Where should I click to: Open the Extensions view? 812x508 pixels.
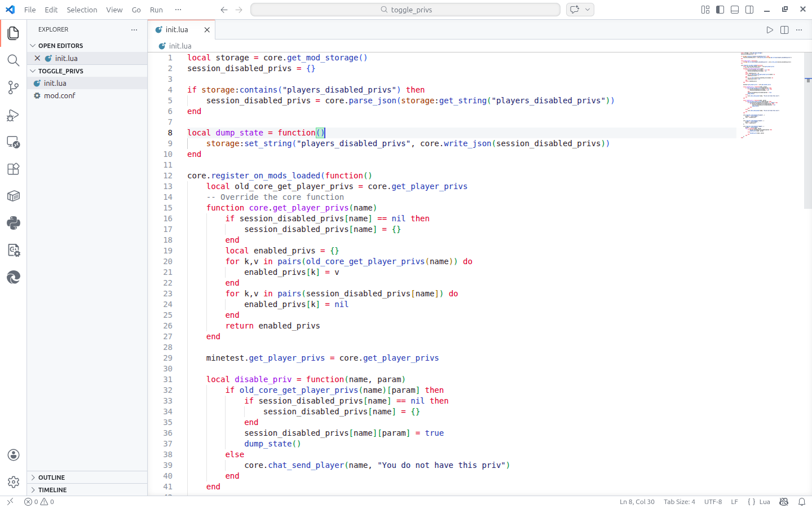(14, 169)
